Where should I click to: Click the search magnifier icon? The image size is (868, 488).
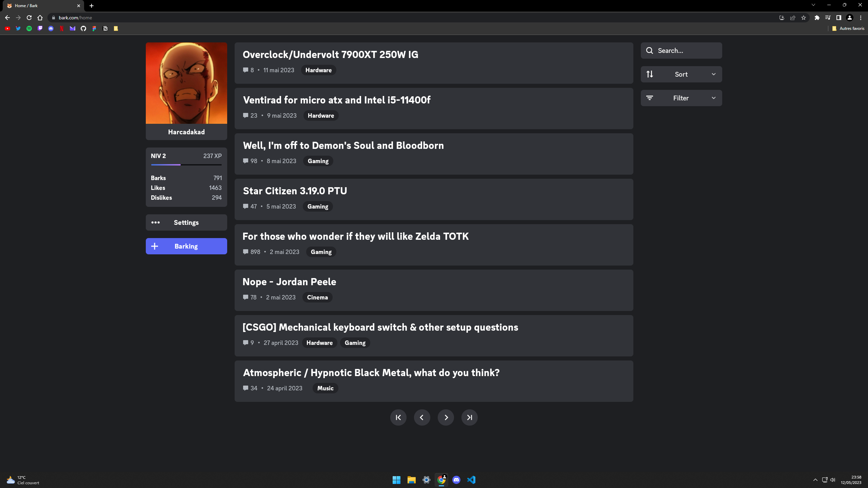(x=649, y=51)
